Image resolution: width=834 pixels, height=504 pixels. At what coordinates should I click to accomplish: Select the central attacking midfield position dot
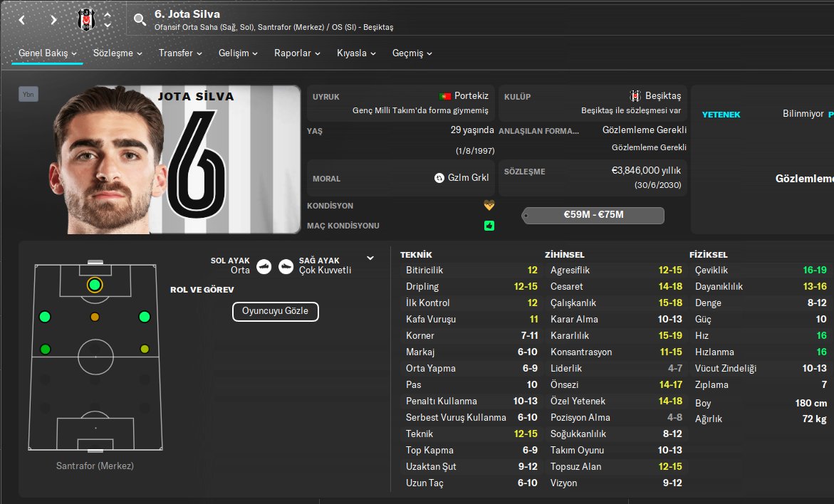click(x=95, y=317)
